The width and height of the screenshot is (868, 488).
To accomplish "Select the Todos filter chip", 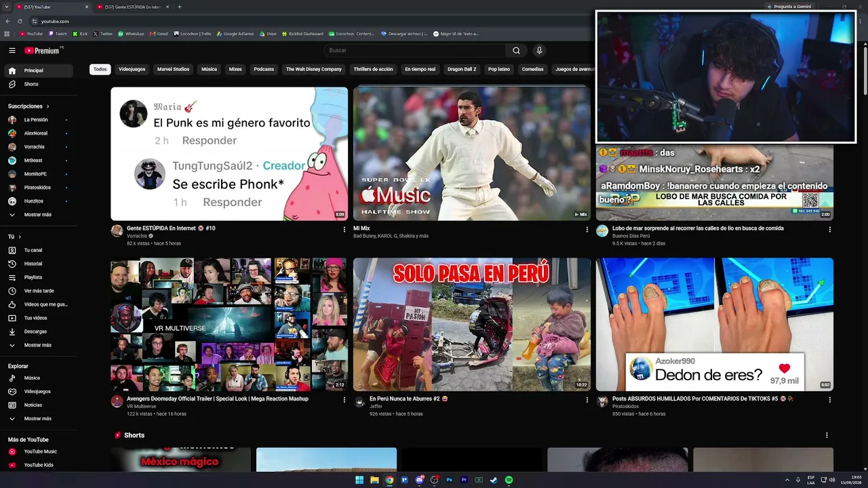I will (x=100, y=69).
